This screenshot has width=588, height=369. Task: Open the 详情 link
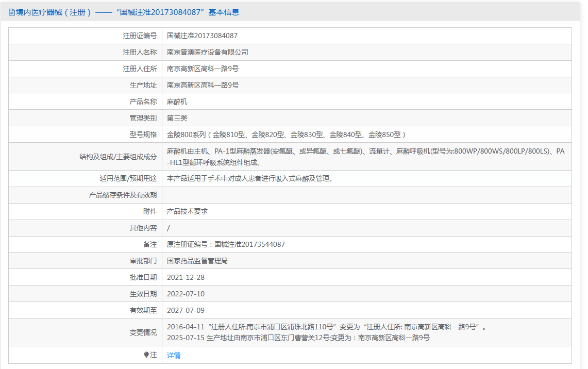tap(174, 355)
